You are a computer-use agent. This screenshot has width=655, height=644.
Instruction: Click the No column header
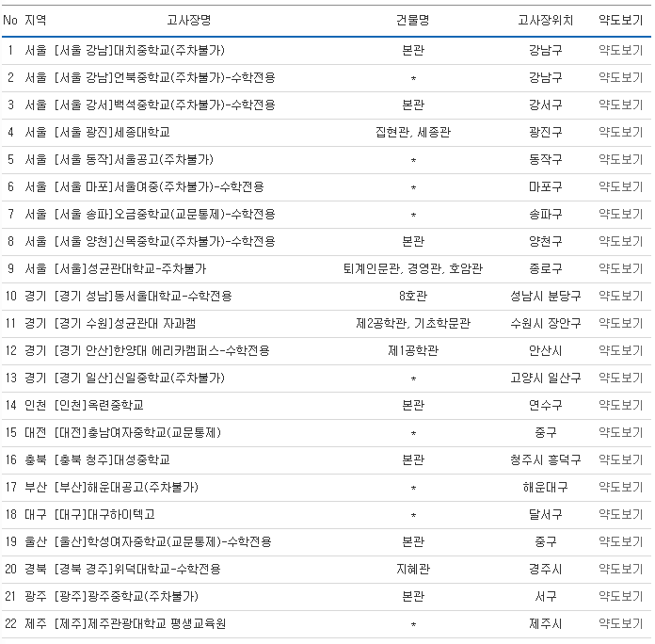tap(10, 20)
